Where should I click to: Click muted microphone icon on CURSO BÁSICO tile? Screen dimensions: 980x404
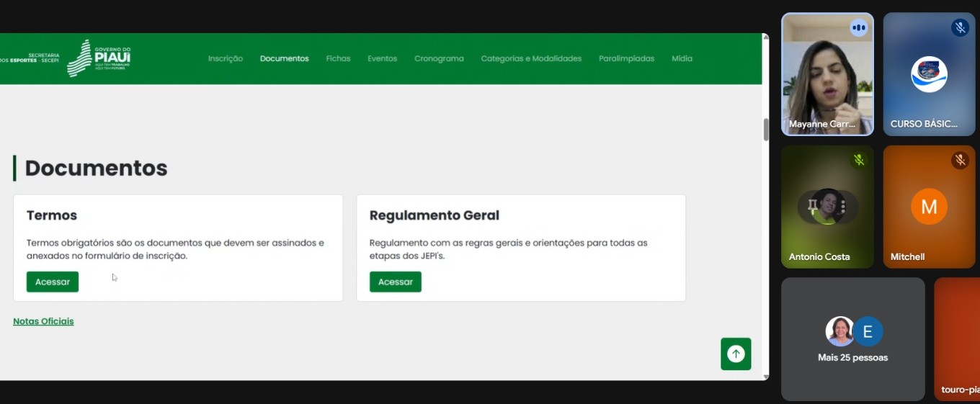(959, 28)
